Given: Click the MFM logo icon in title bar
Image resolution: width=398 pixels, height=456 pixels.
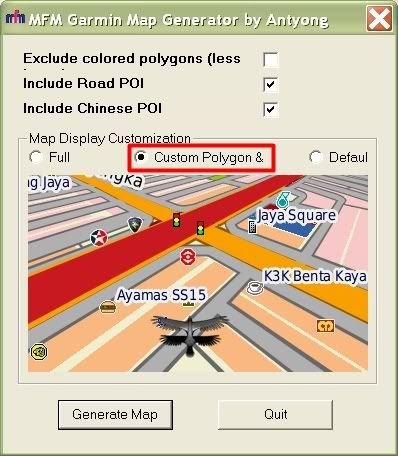Looking at the screenshot, I should click(16, 17).
